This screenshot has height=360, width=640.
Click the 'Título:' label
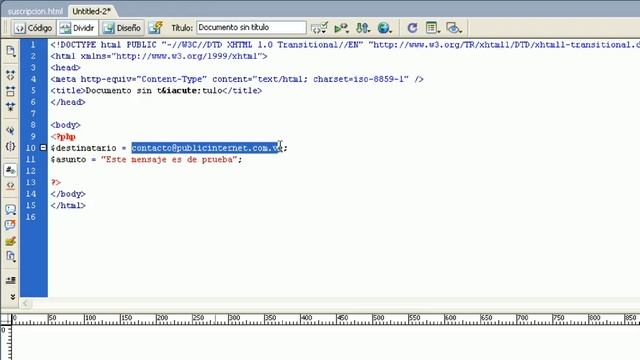pyautogui.click(x=182, y=28)
